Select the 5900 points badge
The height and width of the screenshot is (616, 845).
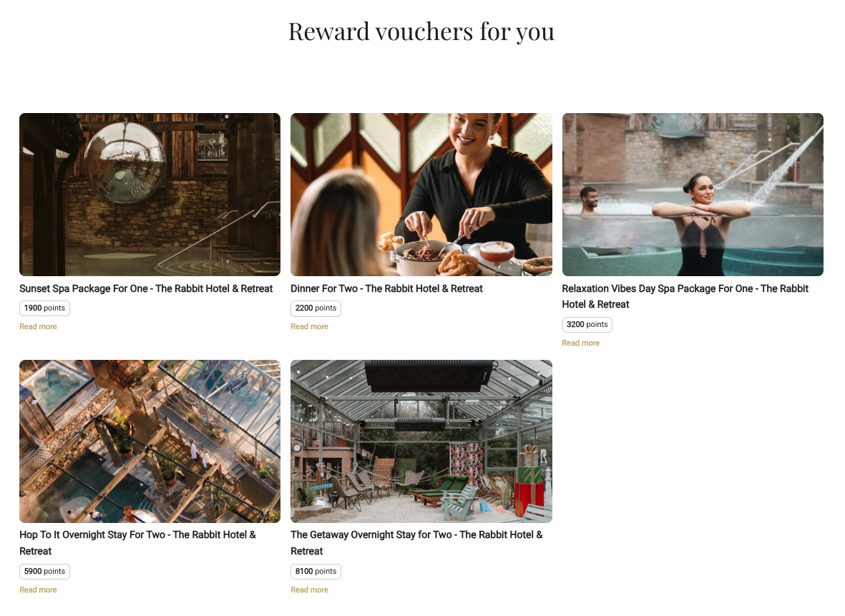click(x=45, y=571)
